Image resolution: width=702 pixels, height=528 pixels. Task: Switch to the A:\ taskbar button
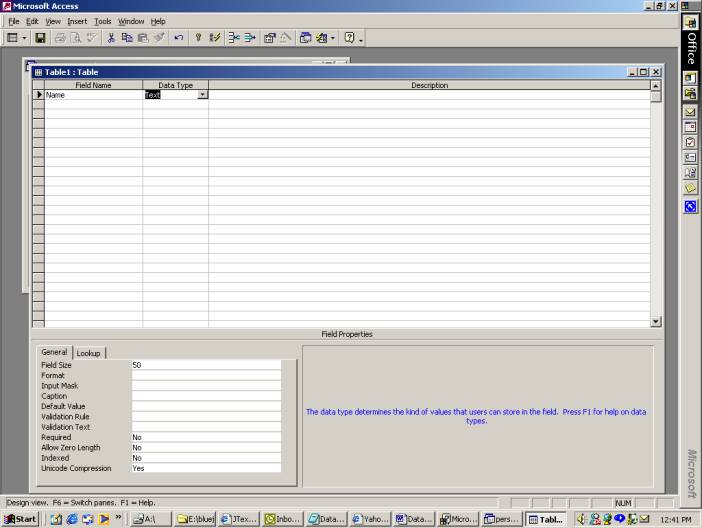click(150, 519)
